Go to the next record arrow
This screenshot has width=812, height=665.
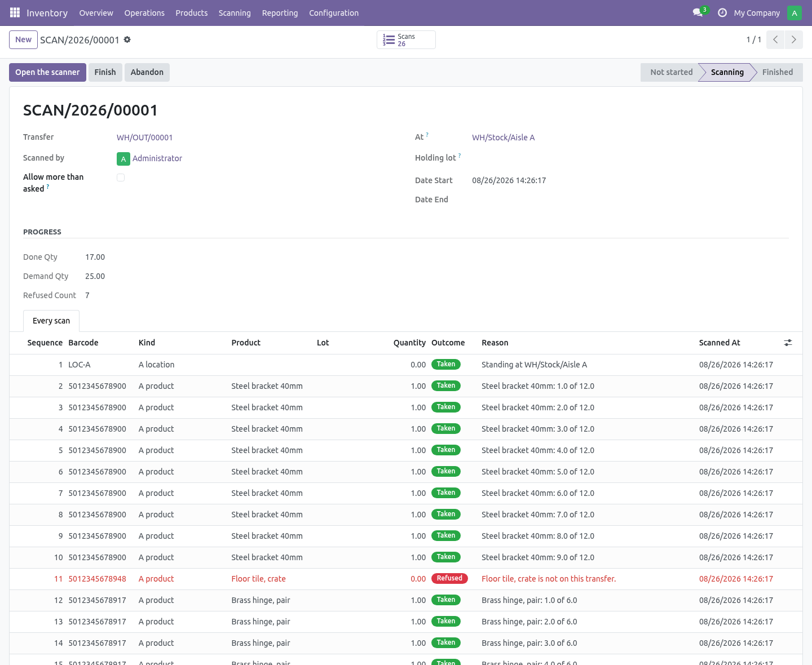point(794,39)
